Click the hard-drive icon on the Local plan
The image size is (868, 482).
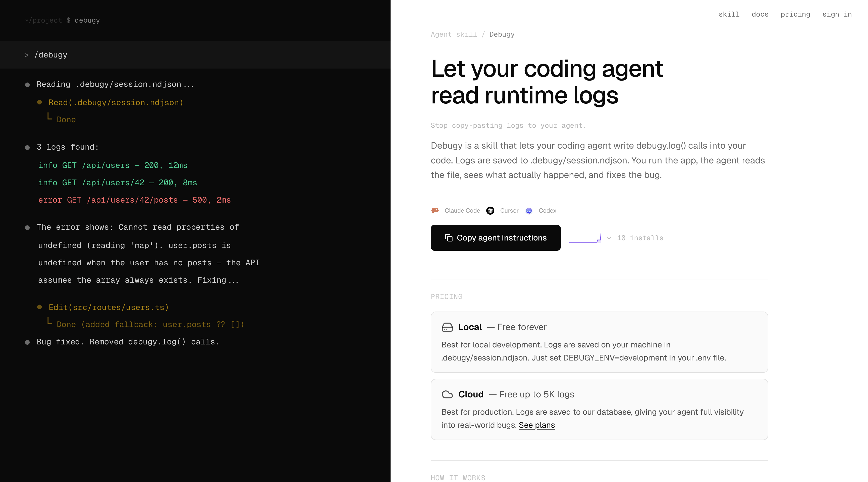pos(448,327)
